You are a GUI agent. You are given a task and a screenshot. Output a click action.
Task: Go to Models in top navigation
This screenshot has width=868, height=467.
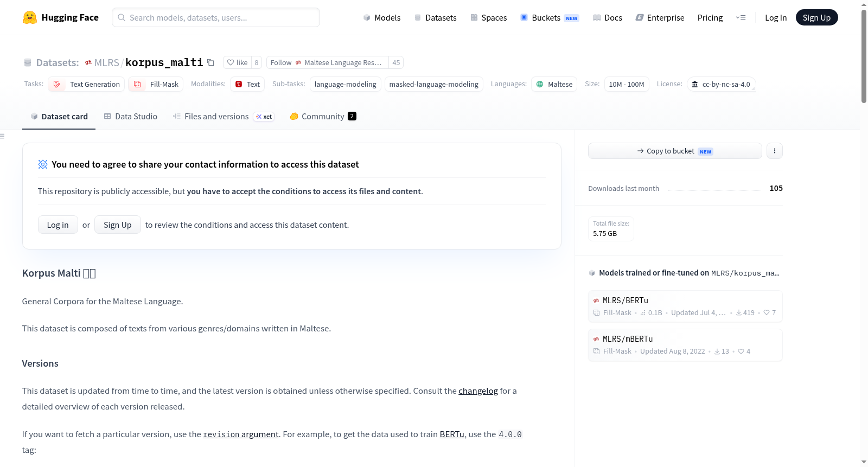pos(382,17)
